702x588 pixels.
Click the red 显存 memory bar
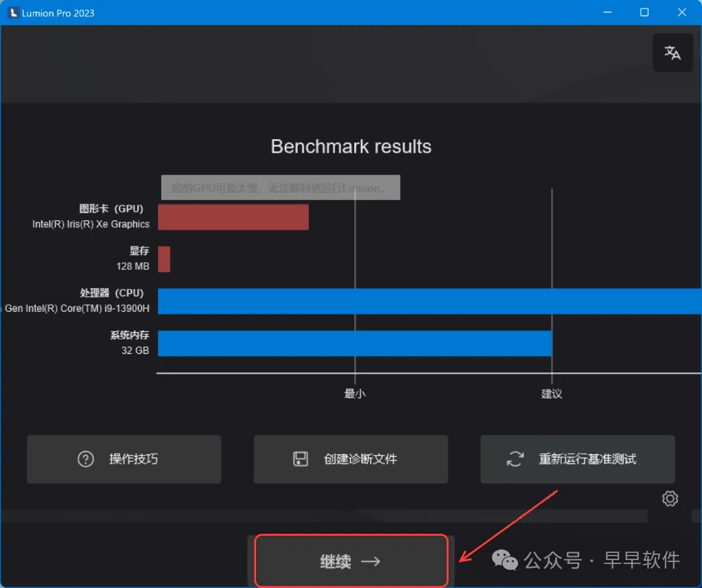pyautogui.click(x=164, y=259)
